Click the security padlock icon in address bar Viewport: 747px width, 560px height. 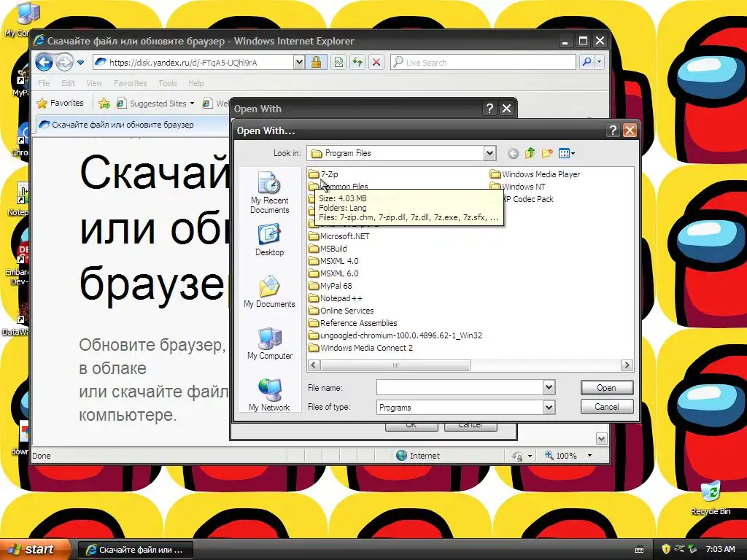[x=317, y=63]
